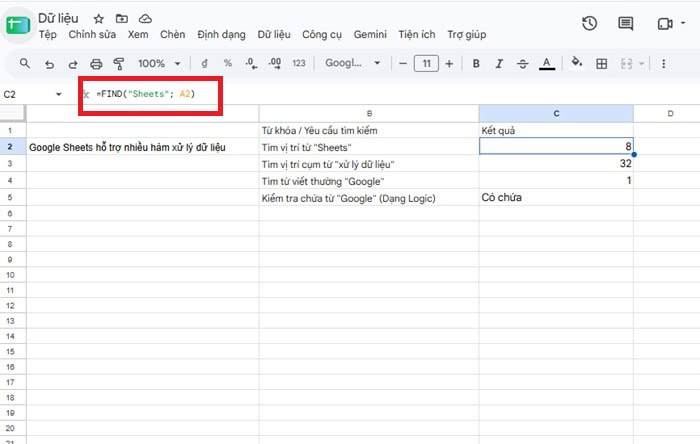Viewport: 700px width, 444px height.
Task: Open the Định dạng menu
Action: [221, 35]
